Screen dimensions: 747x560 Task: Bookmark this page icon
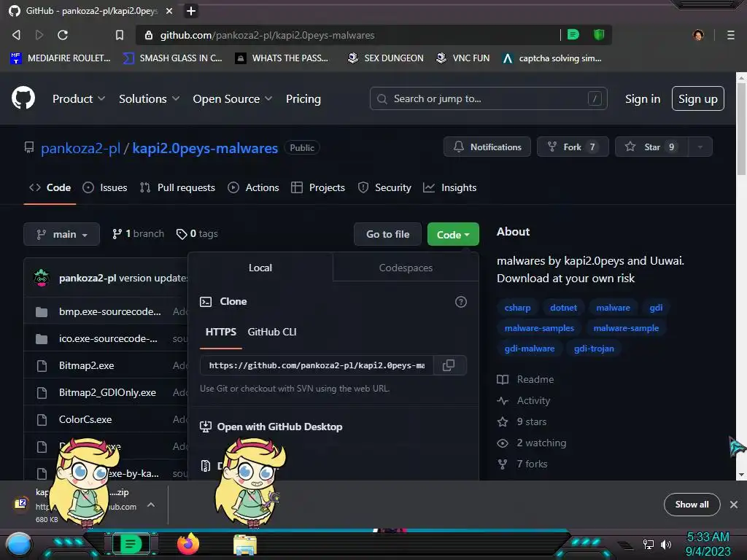[x=120, y=35]
